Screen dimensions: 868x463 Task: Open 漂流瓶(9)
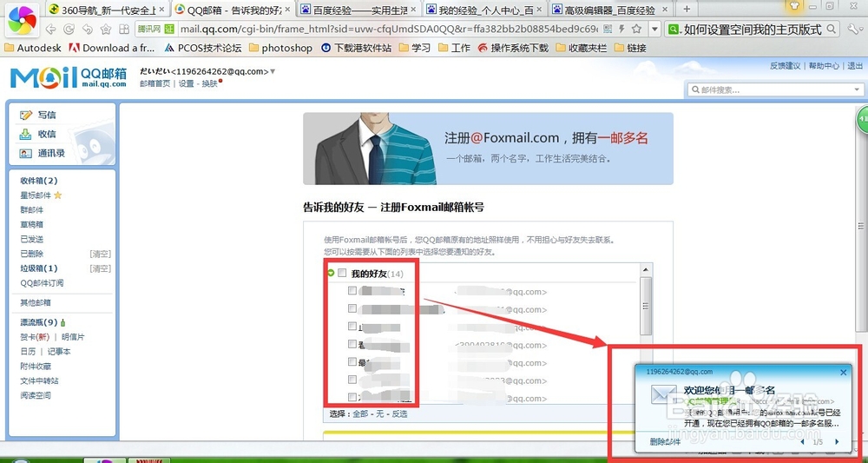[x=39, y=322]
